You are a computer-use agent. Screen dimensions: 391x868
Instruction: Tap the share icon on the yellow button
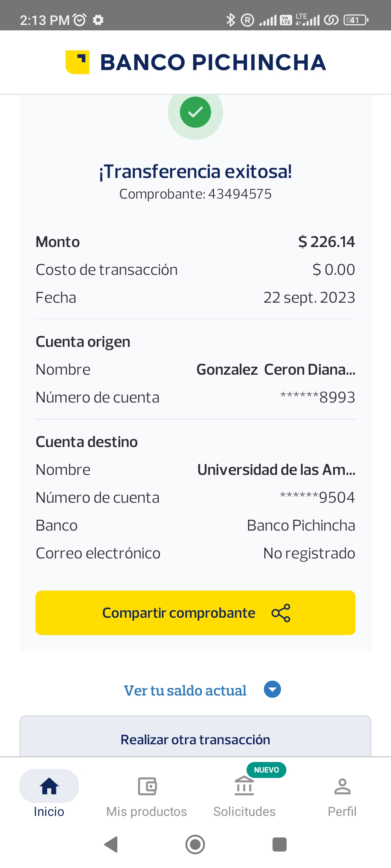[x=281, y=613]
